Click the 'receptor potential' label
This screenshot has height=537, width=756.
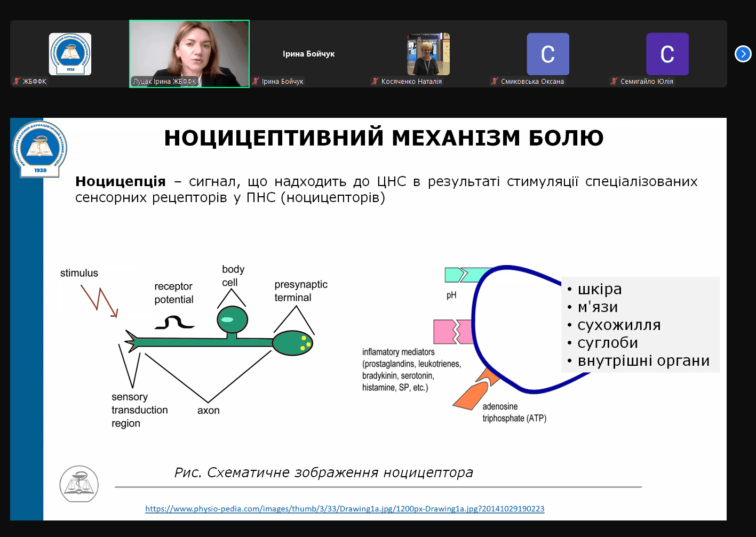tap(174, 293)
